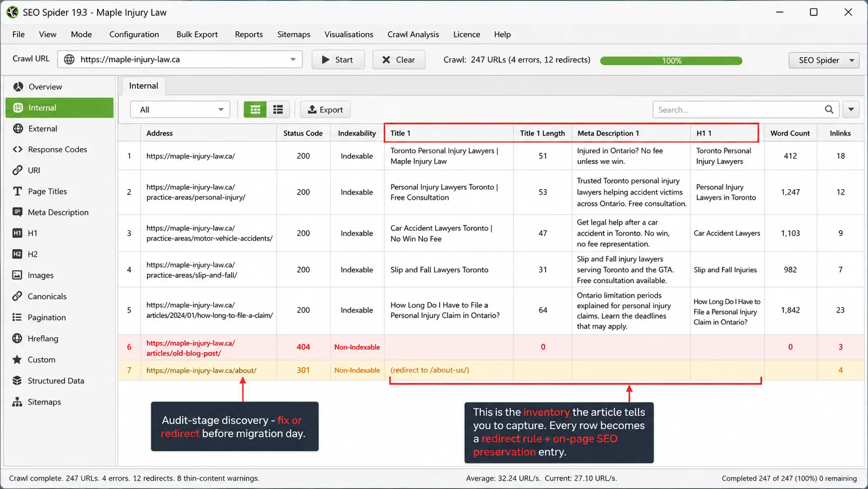The height and width of the screenshot is (489, 868).
Task: Click the Meta Description icon
Action: (18, 212)
